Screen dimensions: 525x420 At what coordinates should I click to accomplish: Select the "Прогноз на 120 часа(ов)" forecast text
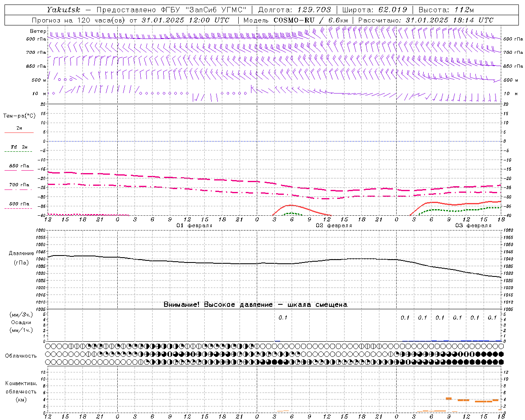(79, 20)
